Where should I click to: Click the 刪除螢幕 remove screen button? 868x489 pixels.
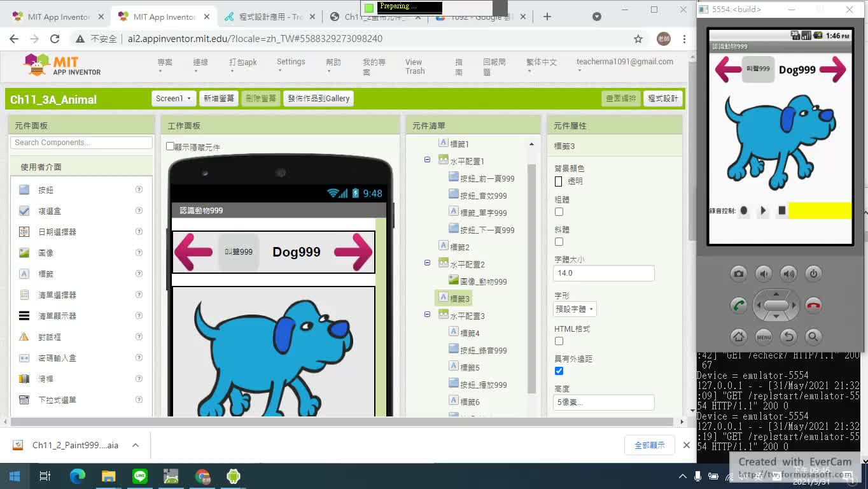point(261,99)
